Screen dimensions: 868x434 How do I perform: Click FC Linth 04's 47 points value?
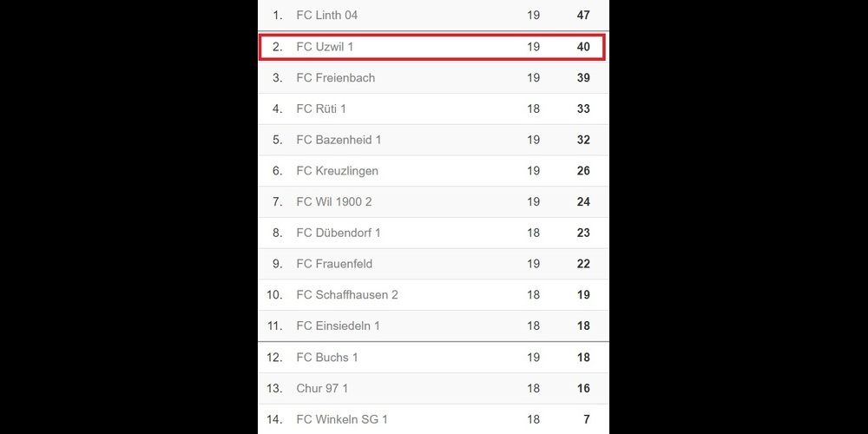coord(583,16)
